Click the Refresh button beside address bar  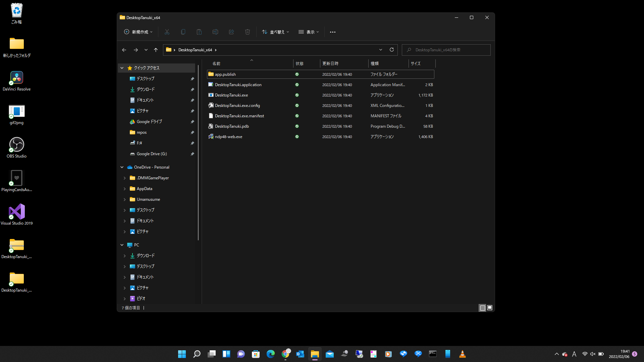[391, 50]
